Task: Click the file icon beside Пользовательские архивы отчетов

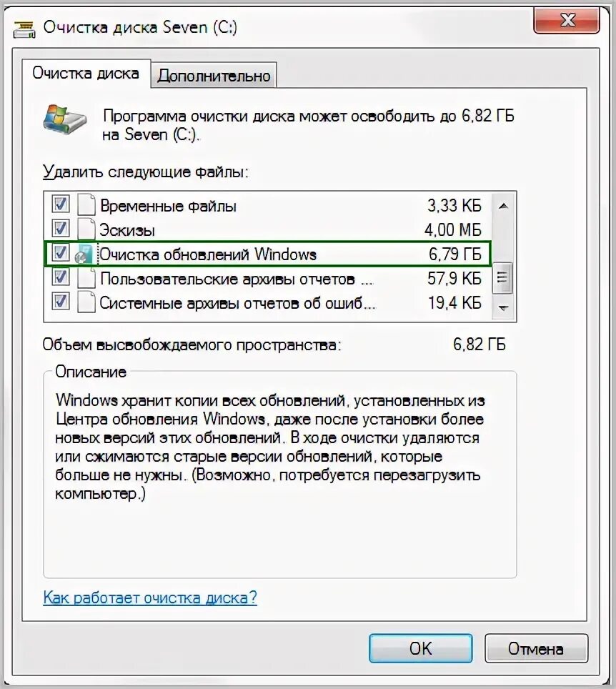Action: (86, 278)
